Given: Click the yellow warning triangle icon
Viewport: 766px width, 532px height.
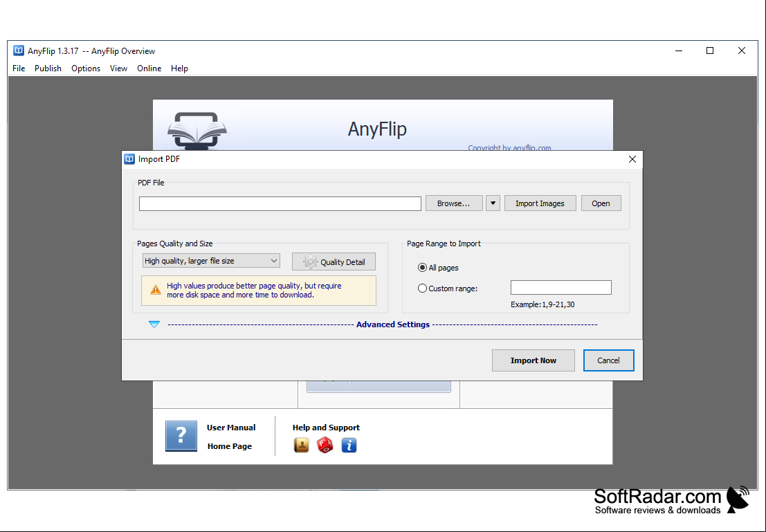Looking at the screenshot, I should [156, 290].
